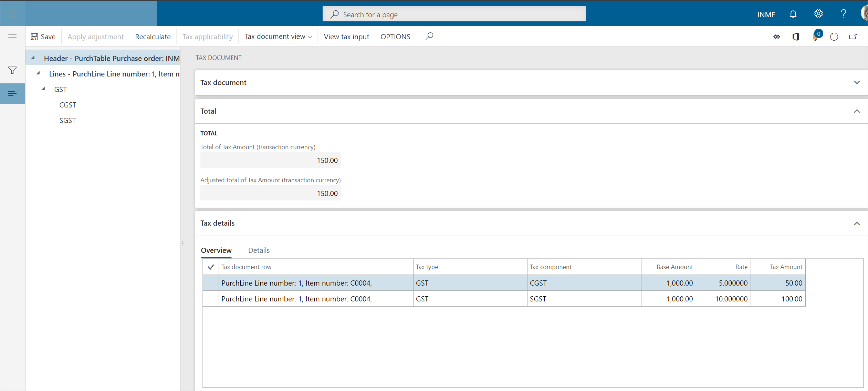Click the filter funnel icon on left
This screenshot has height=391, width=868.
[x=12, y=70]
